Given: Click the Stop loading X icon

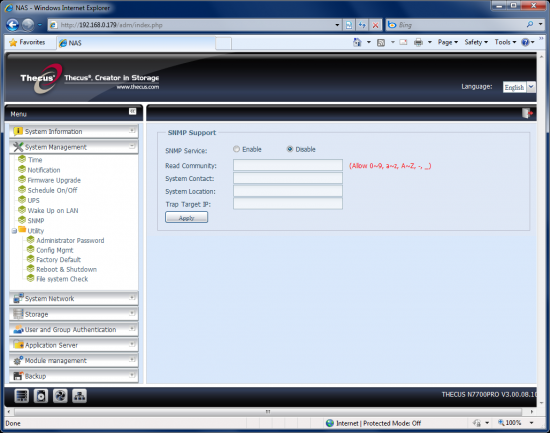Looking at the screenshot, I should click(x=375, y=25).
